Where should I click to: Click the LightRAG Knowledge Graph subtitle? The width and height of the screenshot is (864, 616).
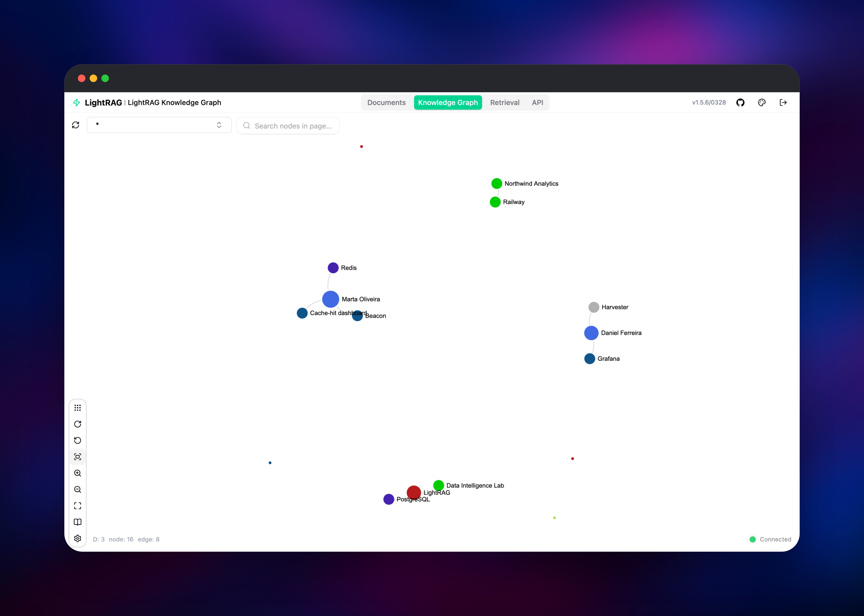(174, 102)
